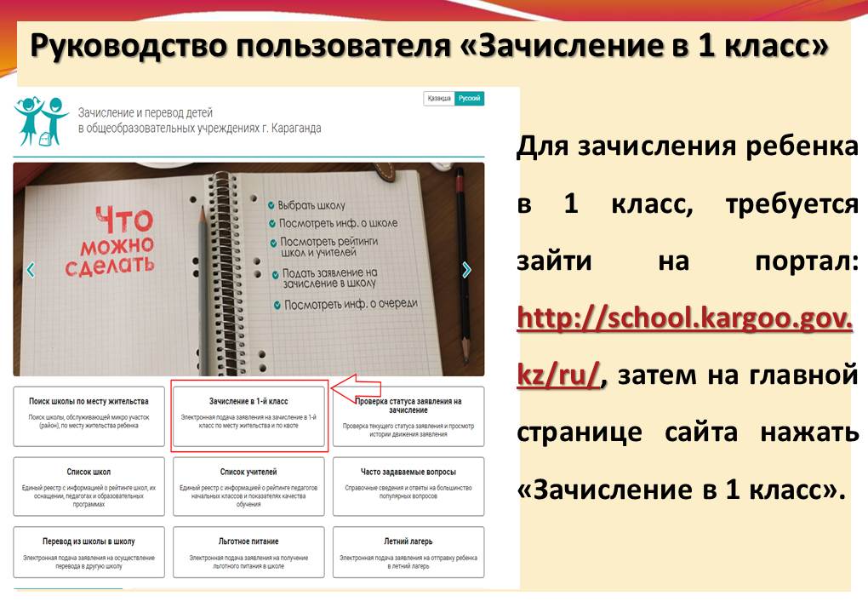Open 'Перевод из школы в школу' tile
The height and width of the screenshot is (613, 868).
[89, 553]
